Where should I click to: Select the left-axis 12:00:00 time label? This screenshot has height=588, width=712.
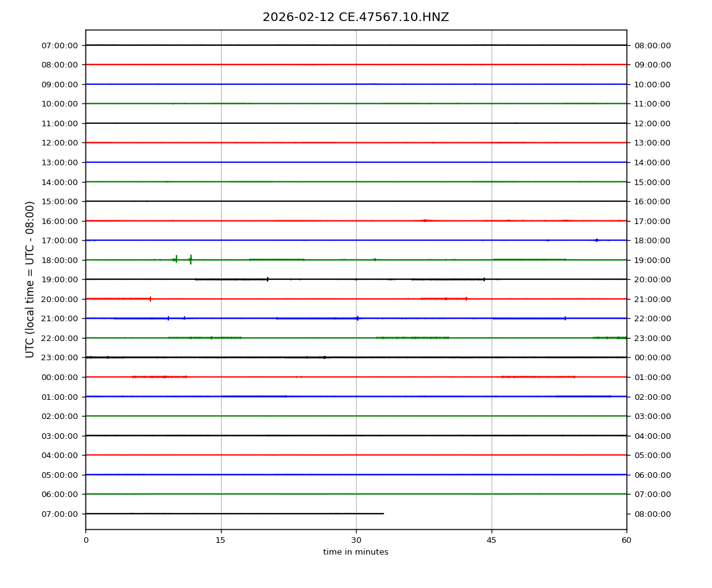[x=60, y=143]
